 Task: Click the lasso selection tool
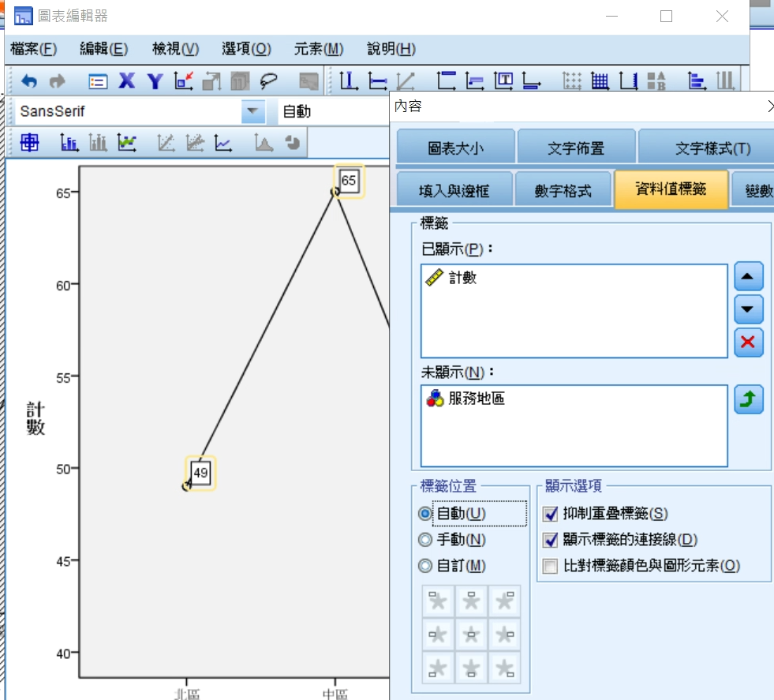click(270, 80)
